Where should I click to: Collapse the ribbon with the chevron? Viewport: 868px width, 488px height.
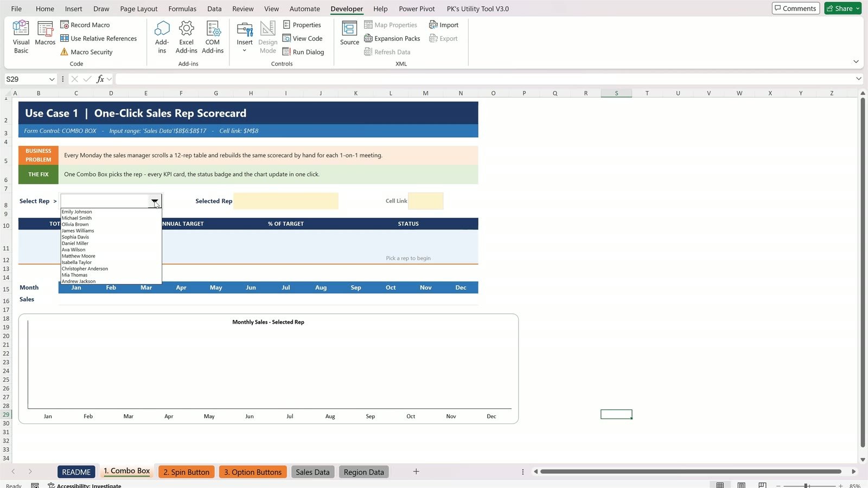tap(856, 62)
